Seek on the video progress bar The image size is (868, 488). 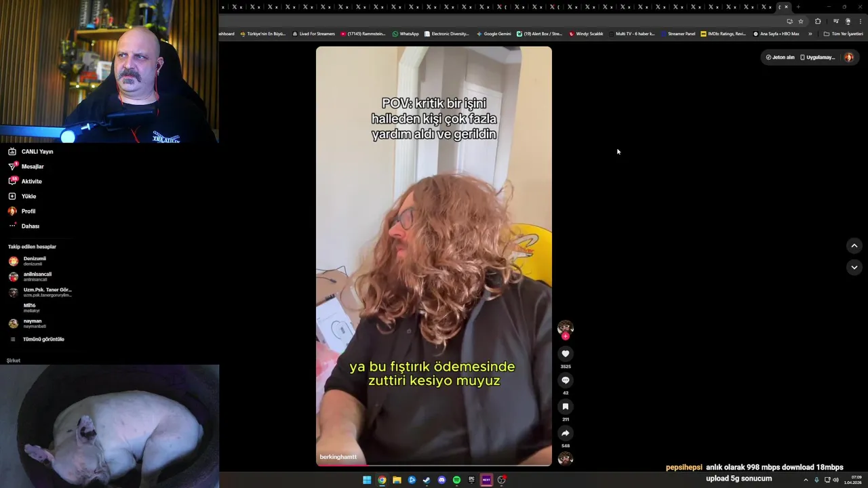click(434, 465)
